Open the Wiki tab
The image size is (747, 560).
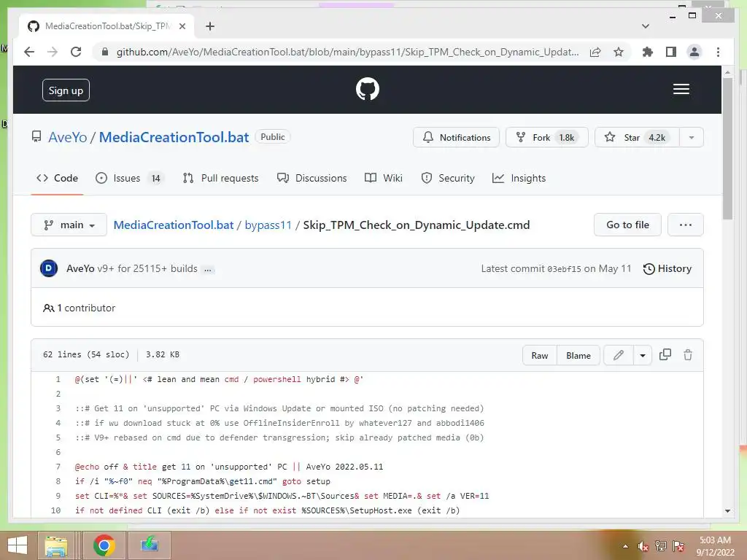[384, 178]
